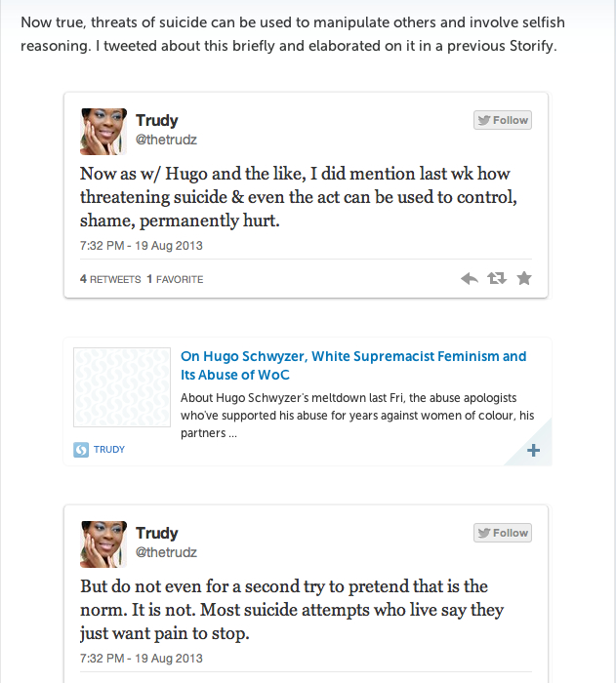Screen dimensions: 616x683
Task: Click the reply arrow icon on first tweet
Action: coord(470,279)
